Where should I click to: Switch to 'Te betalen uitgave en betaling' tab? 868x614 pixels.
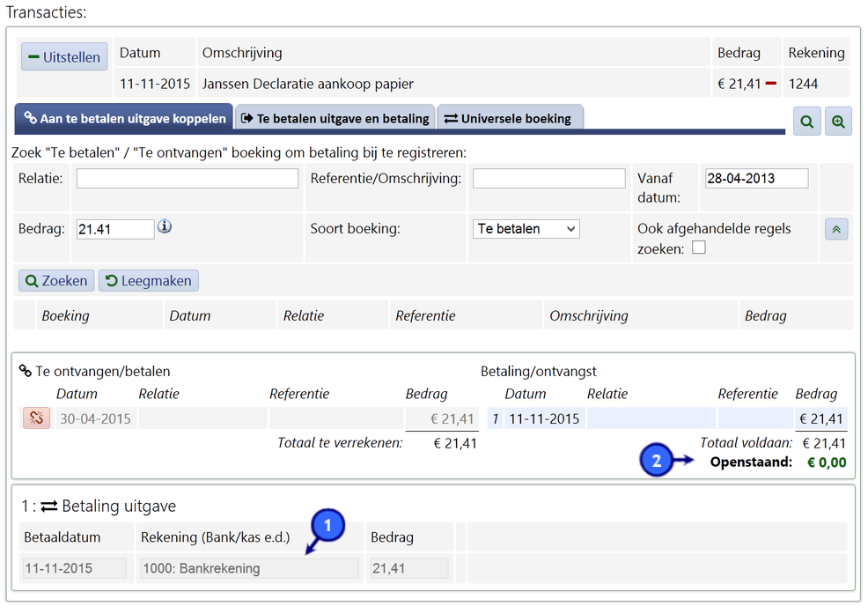tap(335, 118)
